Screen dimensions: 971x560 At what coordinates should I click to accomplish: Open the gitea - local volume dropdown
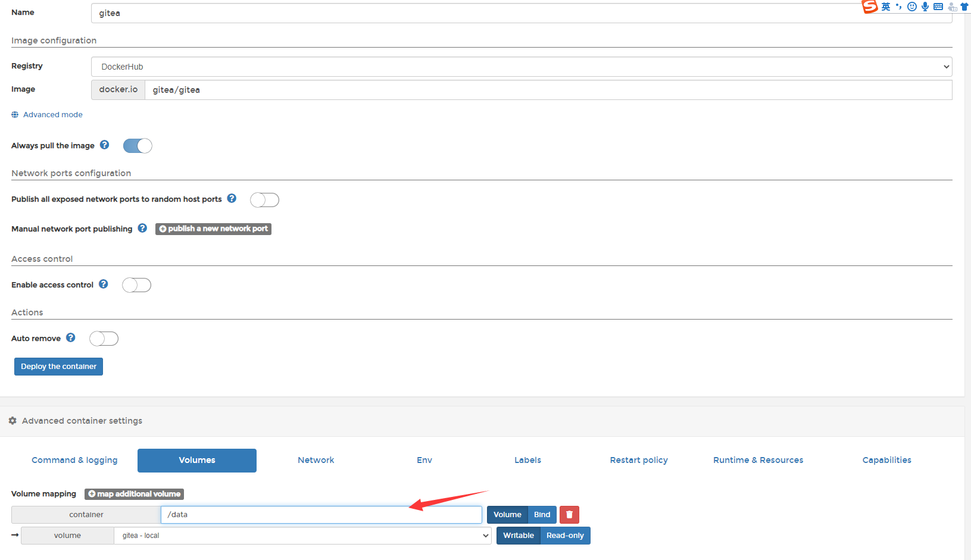tap(302, 536)
